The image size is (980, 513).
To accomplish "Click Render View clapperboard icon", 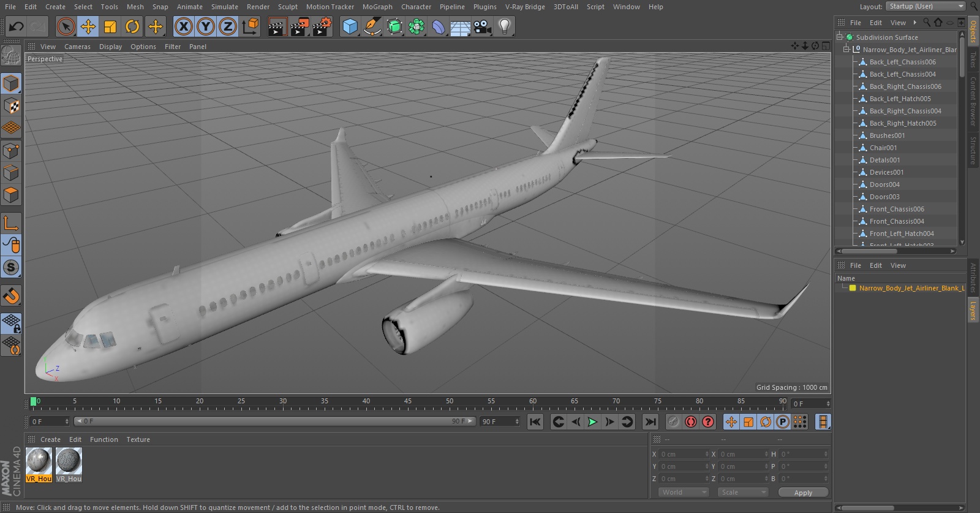I will 277,26.
